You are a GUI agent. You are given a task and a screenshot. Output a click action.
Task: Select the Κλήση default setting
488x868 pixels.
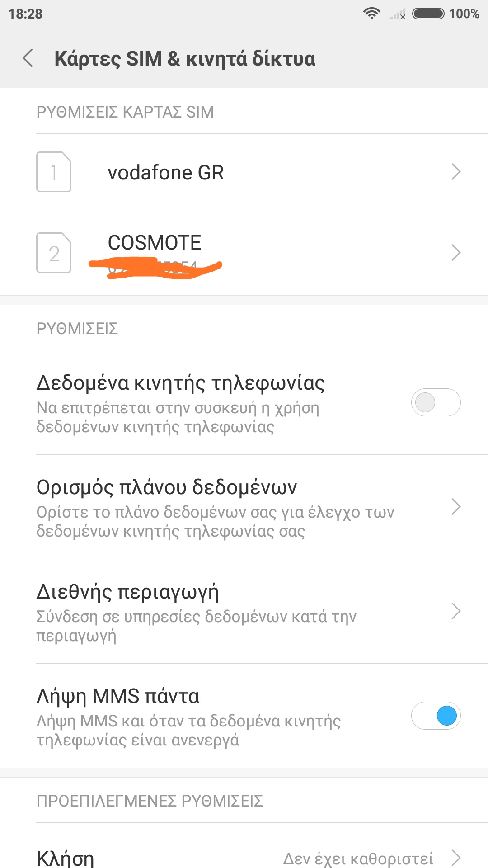pos(65,858)
